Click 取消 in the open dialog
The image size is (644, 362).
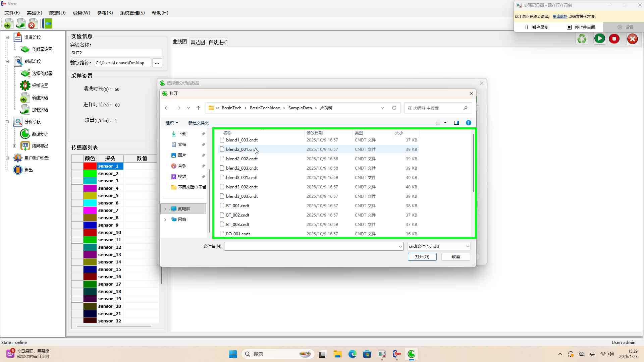click(455, 257)
